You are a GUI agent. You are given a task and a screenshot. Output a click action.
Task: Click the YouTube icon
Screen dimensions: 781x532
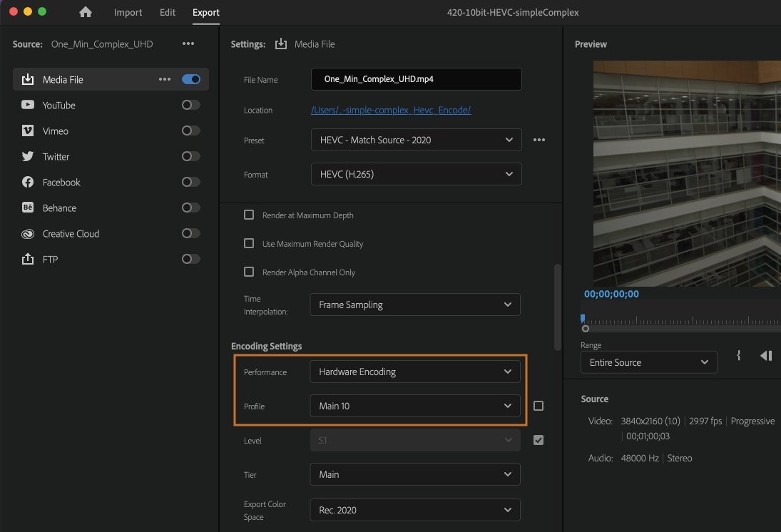(28, 105)
